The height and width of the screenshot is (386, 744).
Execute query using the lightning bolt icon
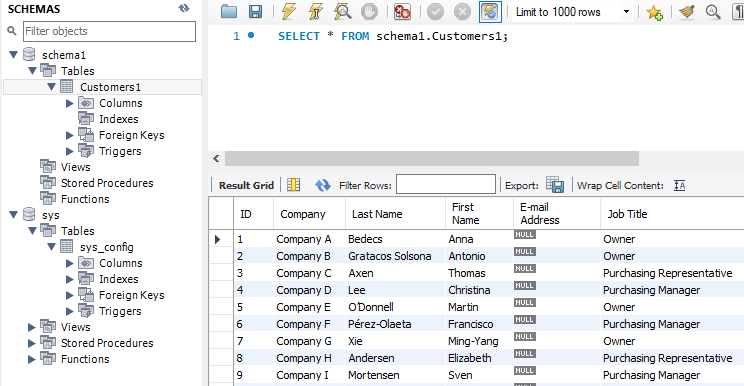(288, 12)
